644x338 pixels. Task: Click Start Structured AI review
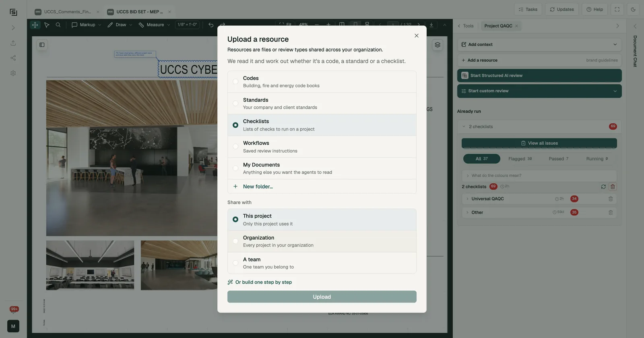[539, 76]
